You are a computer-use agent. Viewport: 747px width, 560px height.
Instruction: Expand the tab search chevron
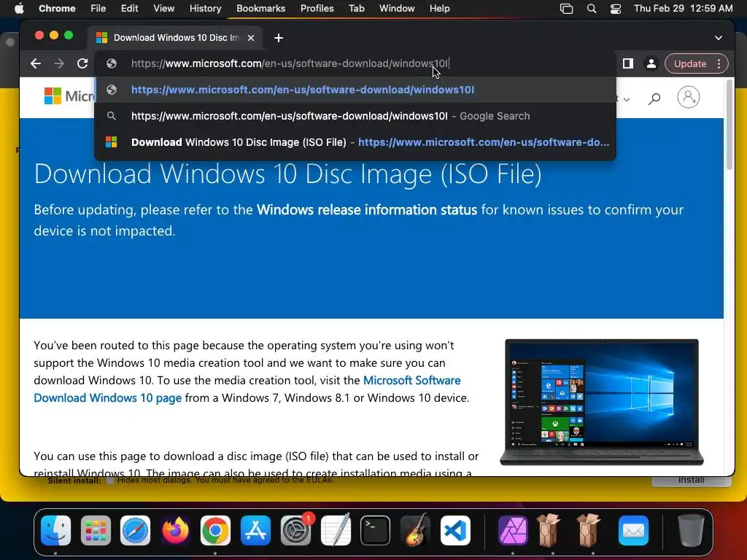[719, 38]
